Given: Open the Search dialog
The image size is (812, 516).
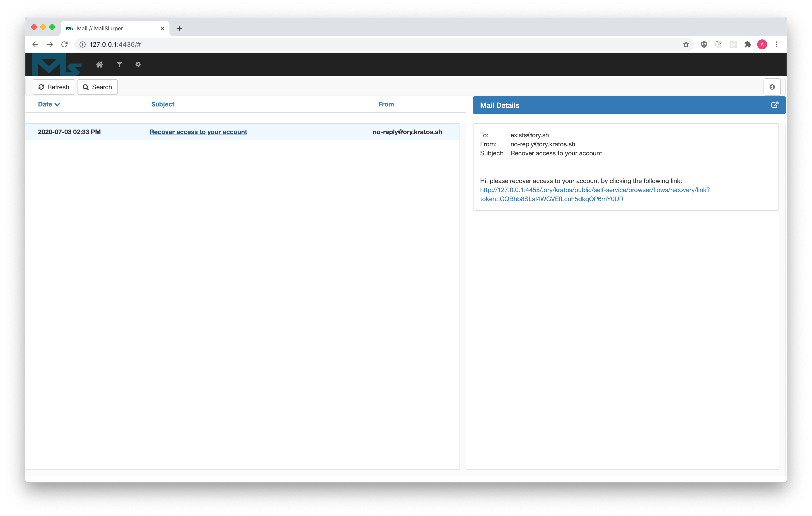Looking at the screenshot, I should (97, 87).
